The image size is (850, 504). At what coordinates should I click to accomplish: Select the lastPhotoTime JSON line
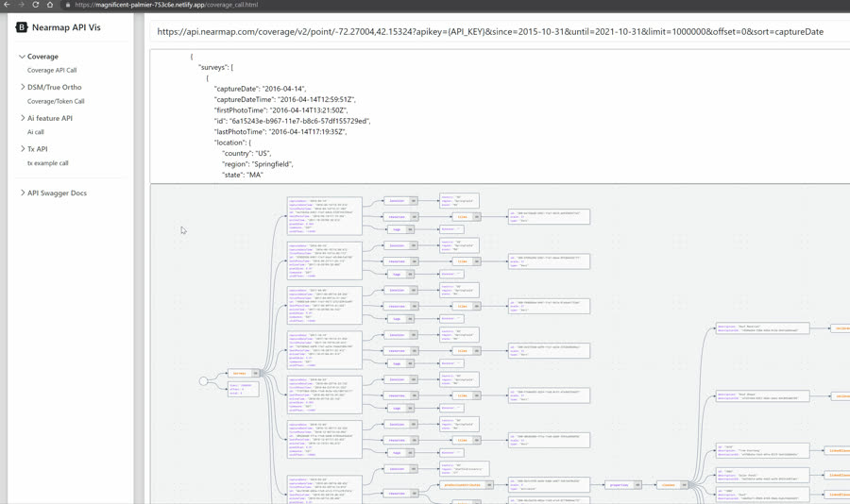coord(280,132)
